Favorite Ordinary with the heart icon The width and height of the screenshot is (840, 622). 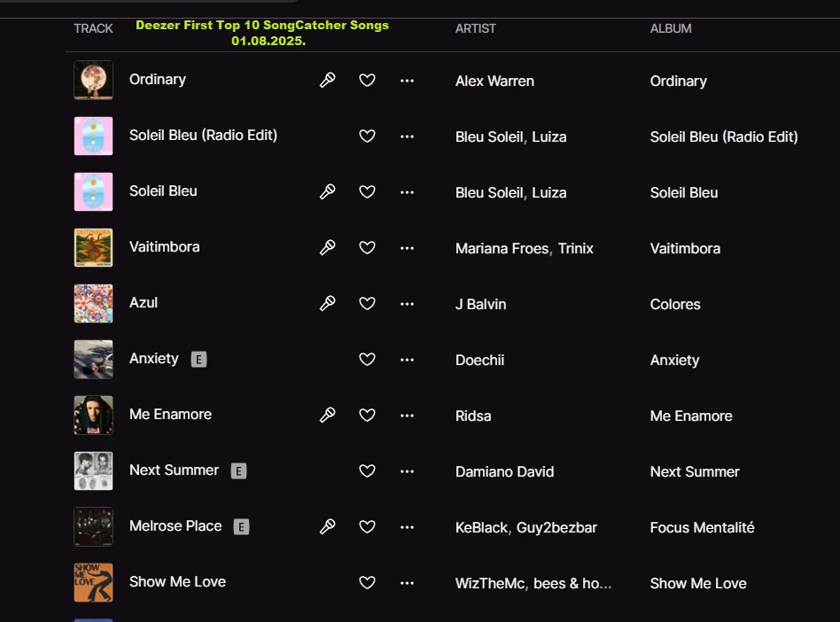click(367, 81)
